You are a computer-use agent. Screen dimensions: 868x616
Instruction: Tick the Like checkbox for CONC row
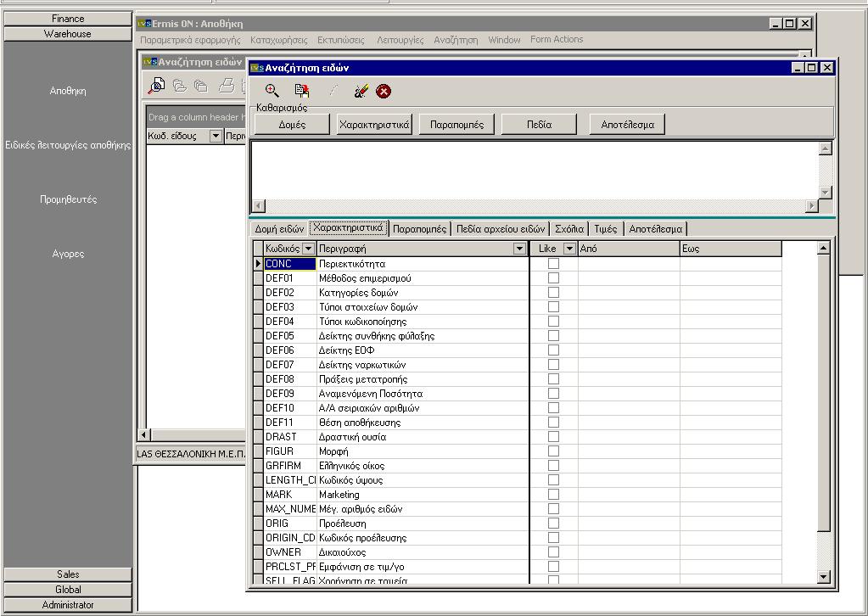coord(553,264)
